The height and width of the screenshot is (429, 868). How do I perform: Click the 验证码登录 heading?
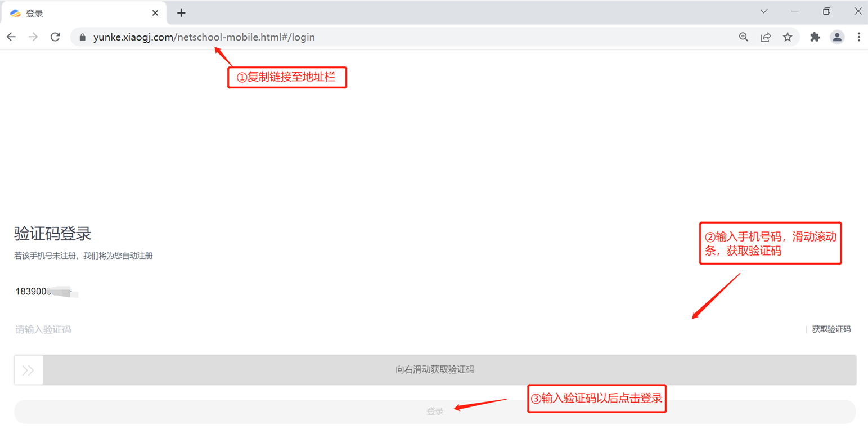coord(53,234)
